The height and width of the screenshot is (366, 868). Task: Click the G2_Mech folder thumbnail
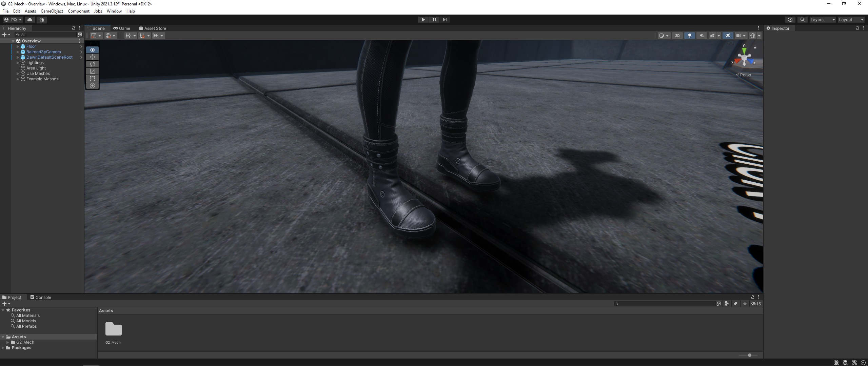113,329
